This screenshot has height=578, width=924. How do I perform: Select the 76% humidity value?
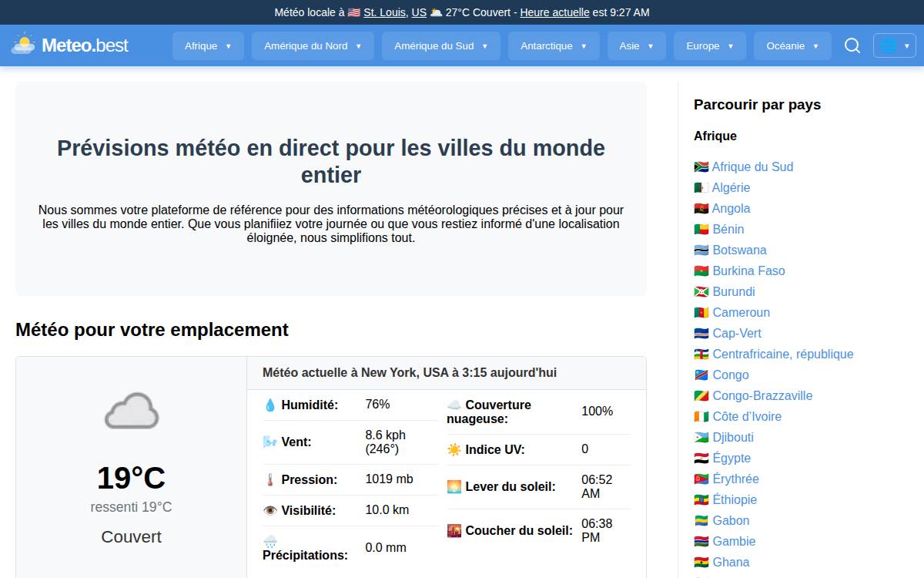point(377,404)
